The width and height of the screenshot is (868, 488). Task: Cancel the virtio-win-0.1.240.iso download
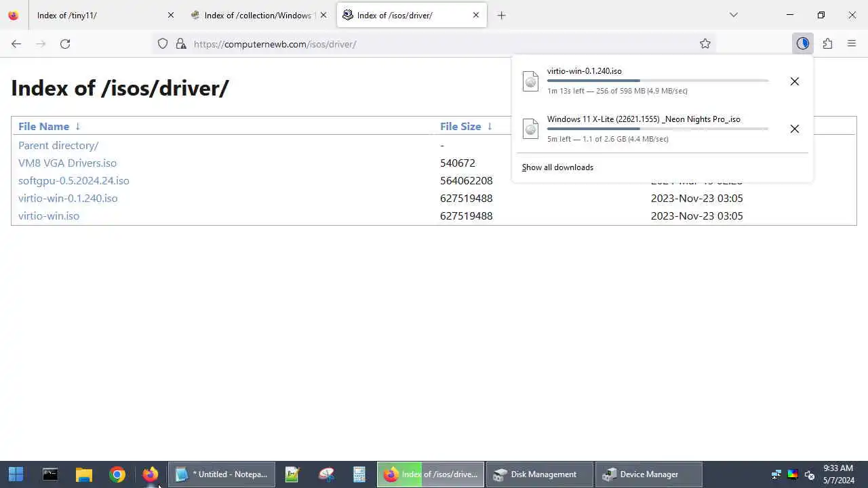795,81
